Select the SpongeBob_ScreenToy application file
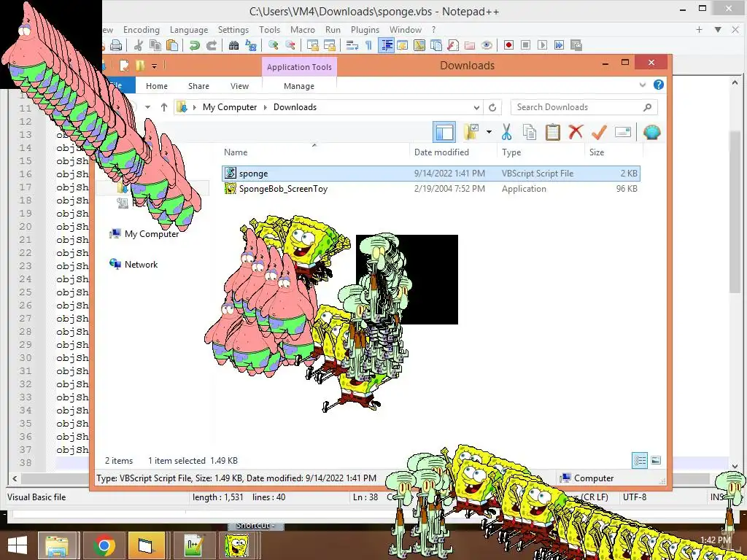The height and width of the screenshot is (560, 747). [x=431, y=189]
